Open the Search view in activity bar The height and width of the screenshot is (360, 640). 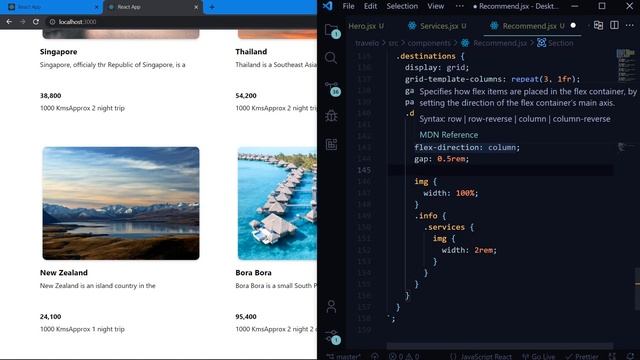point(331,58)
